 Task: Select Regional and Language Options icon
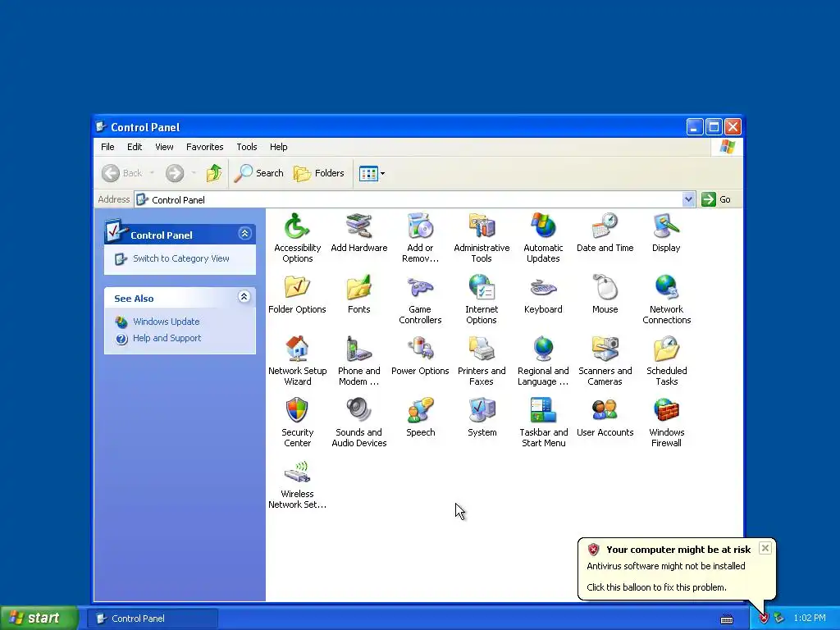[543, 349]
